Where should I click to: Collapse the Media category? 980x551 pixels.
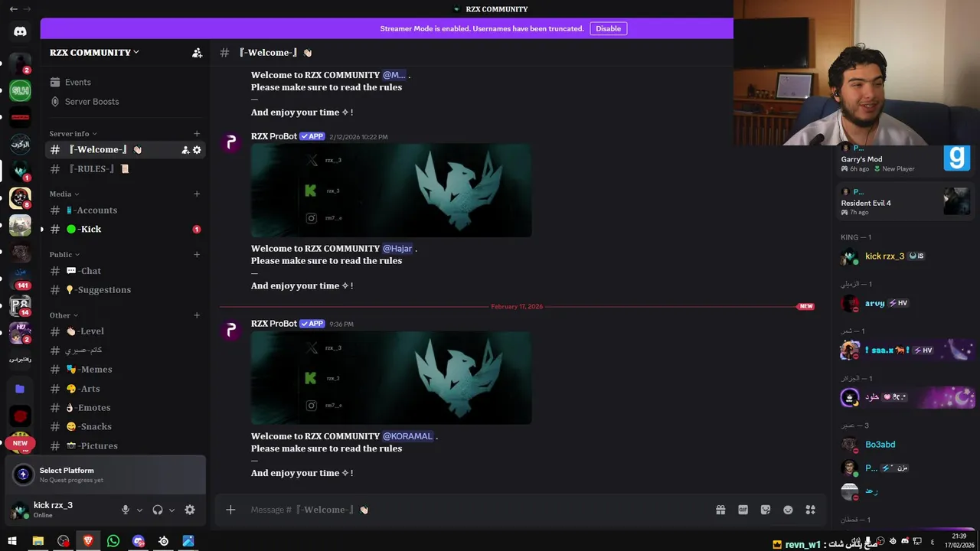(64, 194)
